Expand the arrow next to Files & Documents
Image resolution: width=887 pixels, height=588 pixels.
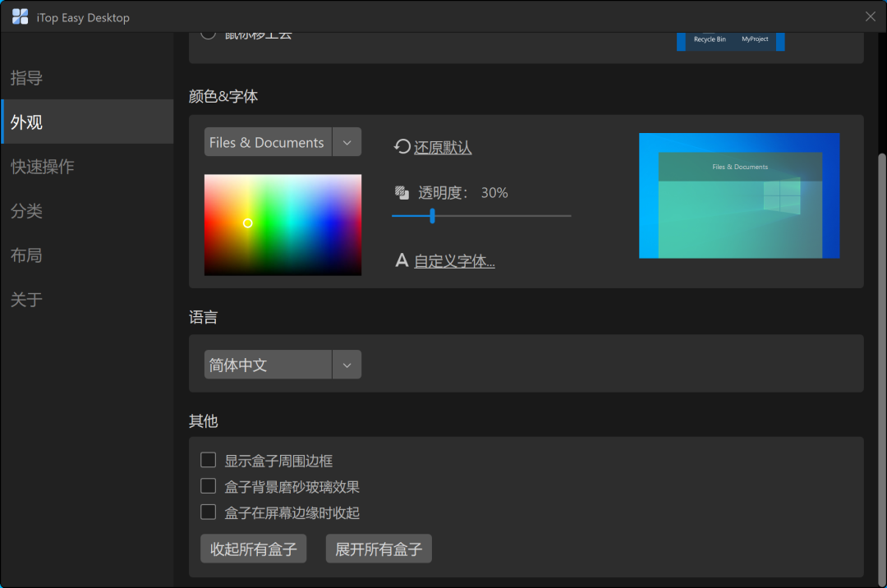tap(347, 142)
